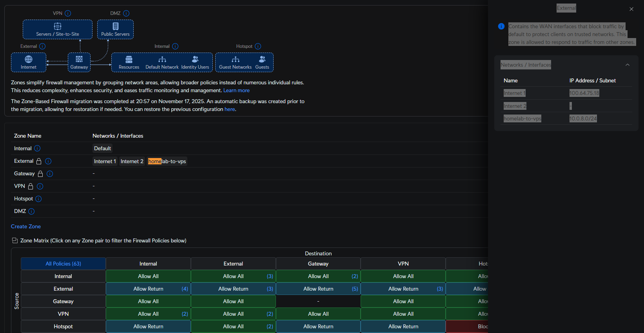644x333 pixels.
Task: Click the Guests icon in Hotspot zone
Action: tap(262, 59)
